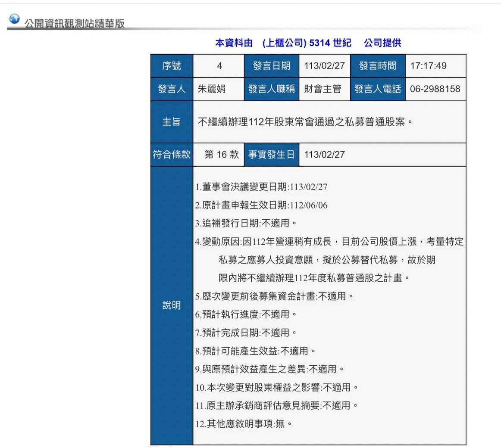Click the 發言日期 header cell
The width and height of the screenshot is (501, 448).
pos(272,66)
